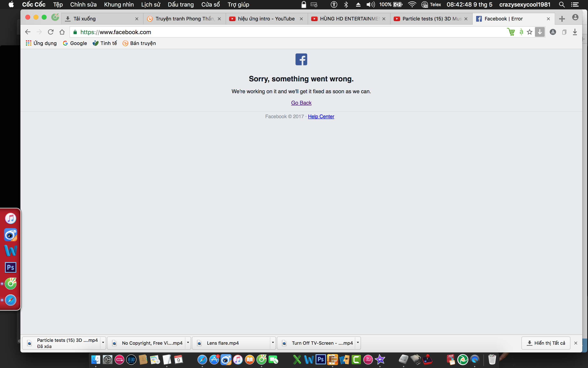This screenshot has height=368, width=588.
Task: Expand options for Turn Off TV-Screen download
Action: click(x=358, y=343)
